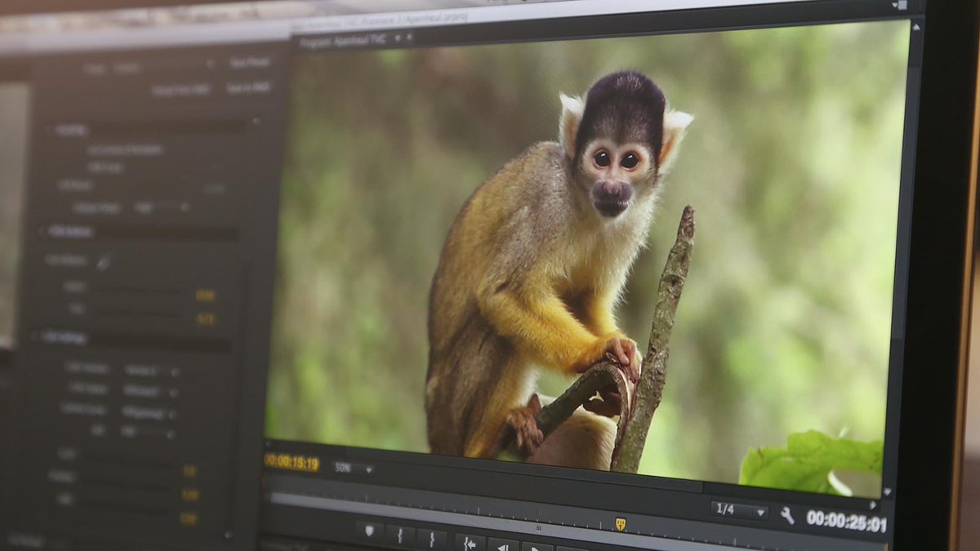Image resolution: width=980 pixels, height=551 pixels.
Task: Add a marker with the marker button
Action: [369, 533]
